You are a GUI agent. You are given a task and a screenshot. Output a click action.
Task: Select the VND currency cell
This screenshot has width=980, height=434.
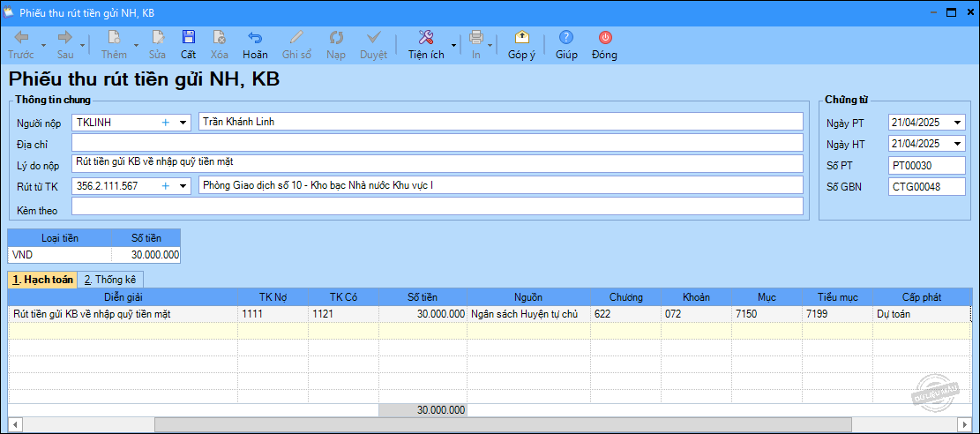click(60, 255)
